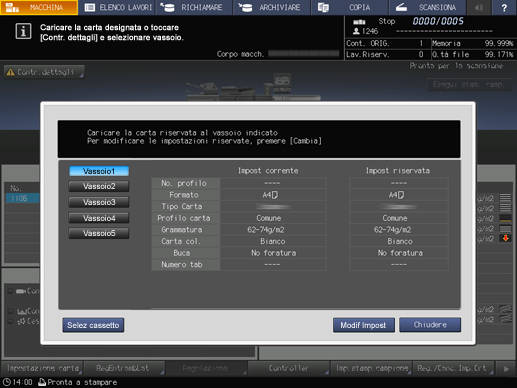Open the MACCHINA tab
This screenshot has width=517, height=388.
point(39,7)
